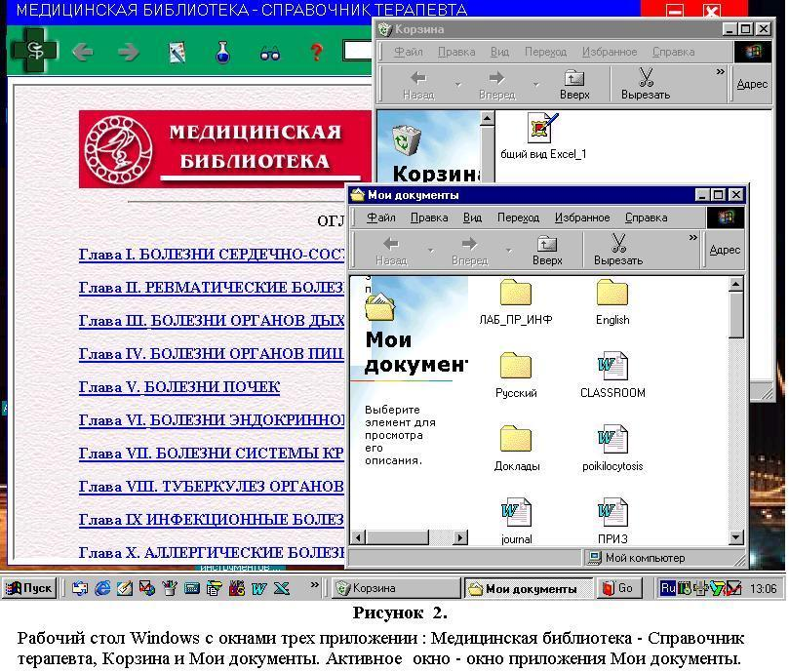This screenshot has height=672, width=789.
Task: Select the Русский folder
Action: [x=516, y=376]
